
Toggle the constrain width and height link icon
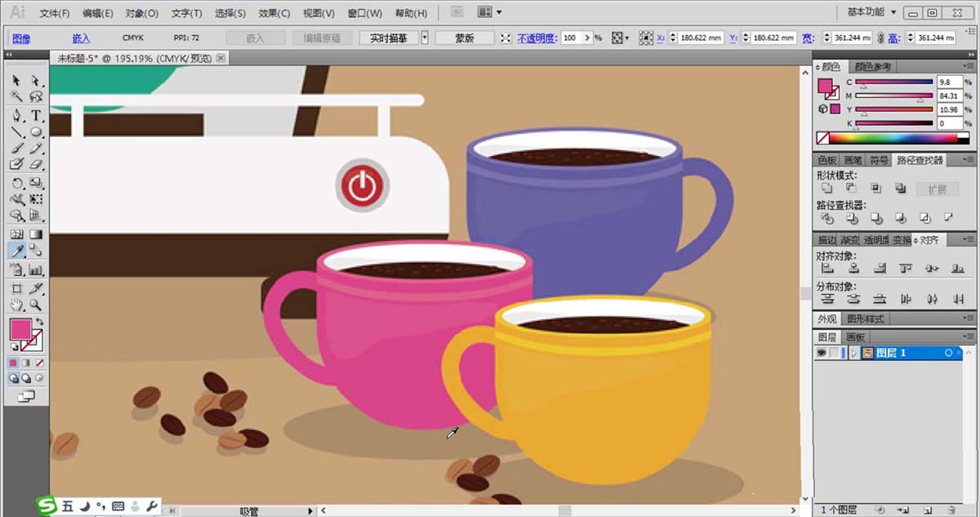click(x=880, y=38)
